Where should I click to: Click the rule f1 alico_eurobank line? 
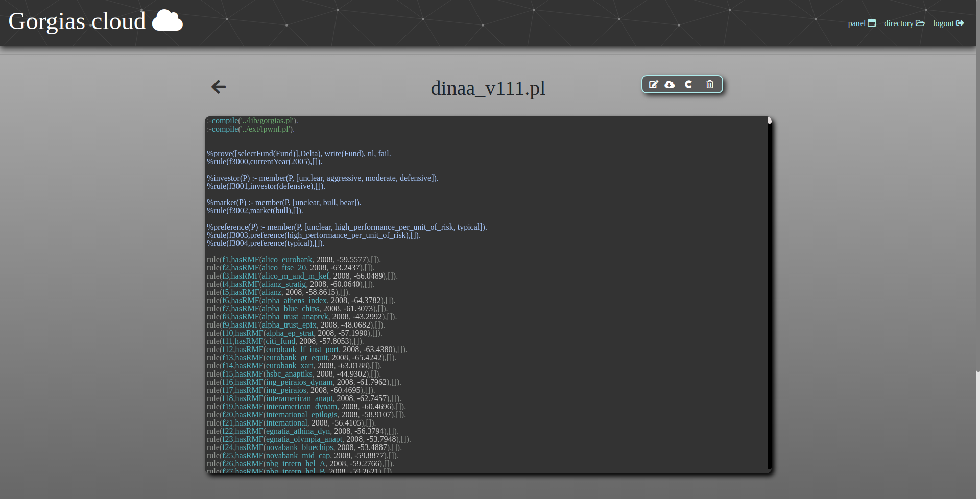294,260
